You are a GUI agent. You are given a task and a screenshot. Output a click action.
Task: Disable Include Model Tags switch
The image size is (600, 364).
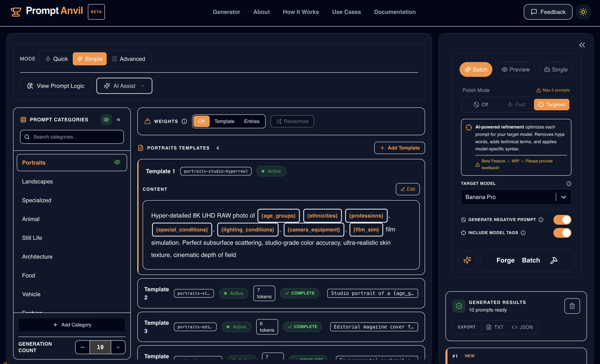coord(562,233)
